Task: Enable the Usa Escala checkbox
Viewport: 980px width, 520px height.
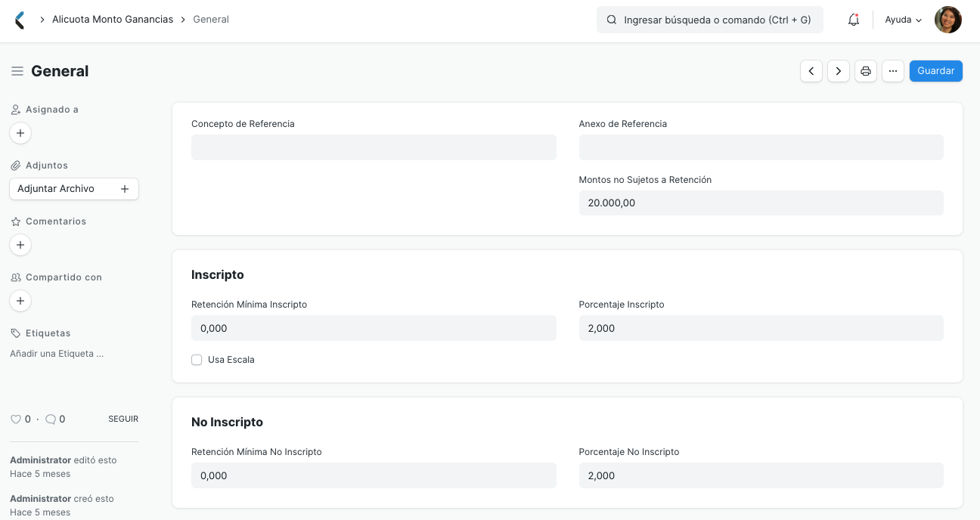Action: (197, 360)
